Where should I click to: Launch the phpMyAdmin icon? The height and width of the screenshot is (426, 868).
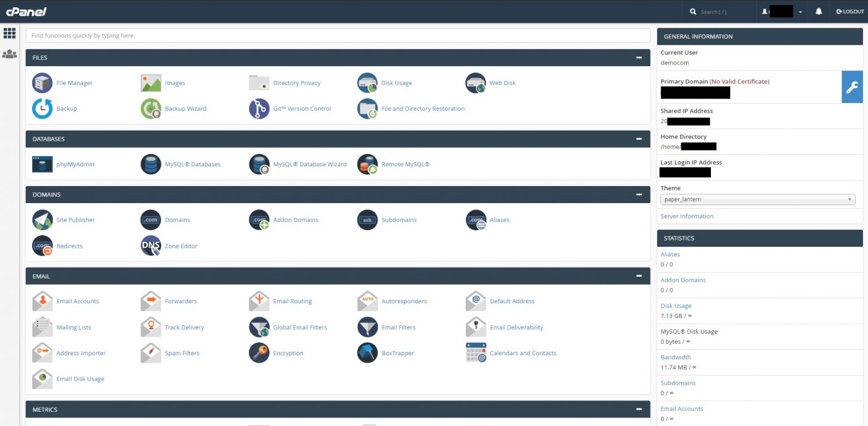pyautogui.click(x=42, y=164)
